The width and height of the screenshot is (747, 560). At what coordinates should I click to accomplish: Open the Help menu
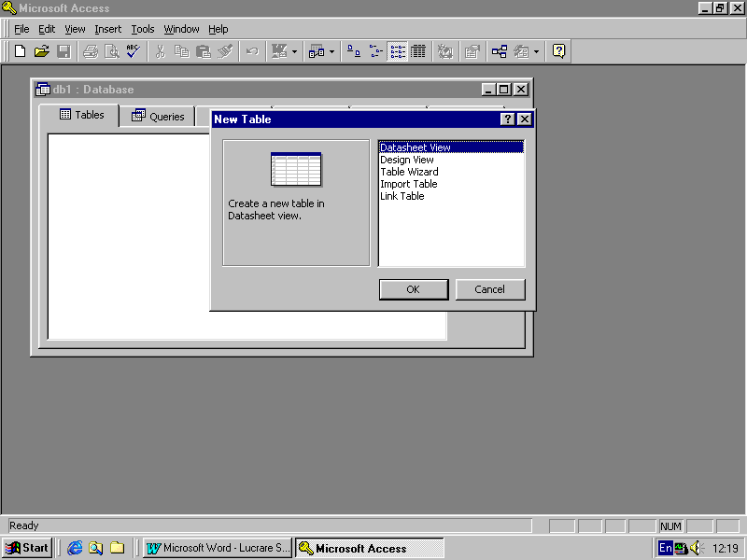(218, 29)
